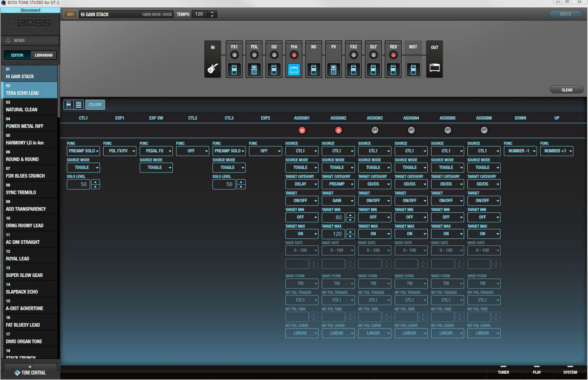The width and height of the screenshot is (588, 380).
Task: Open the PDL pedal block icon
Action: click(x=254, y=70)
